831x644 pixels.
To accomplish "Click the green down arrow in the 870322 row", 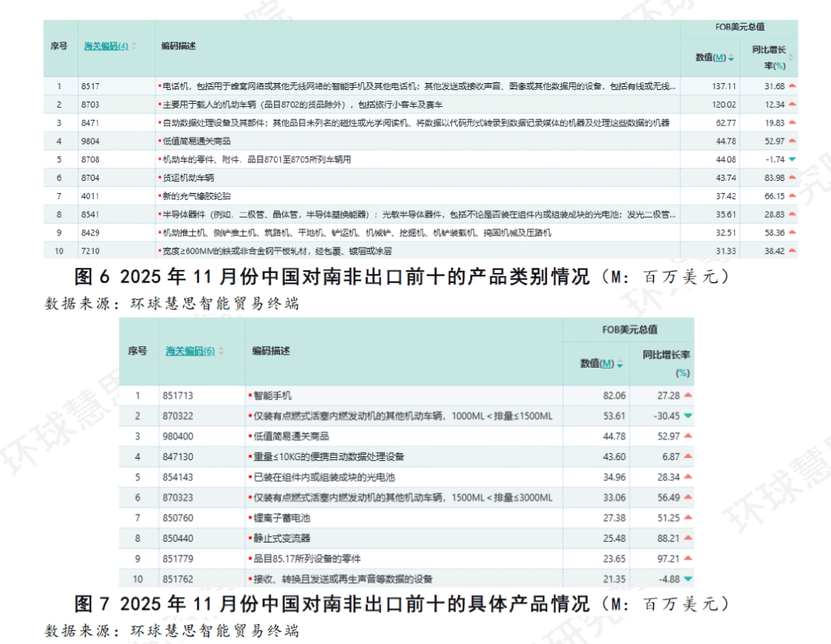I will (x=688, y=416).
